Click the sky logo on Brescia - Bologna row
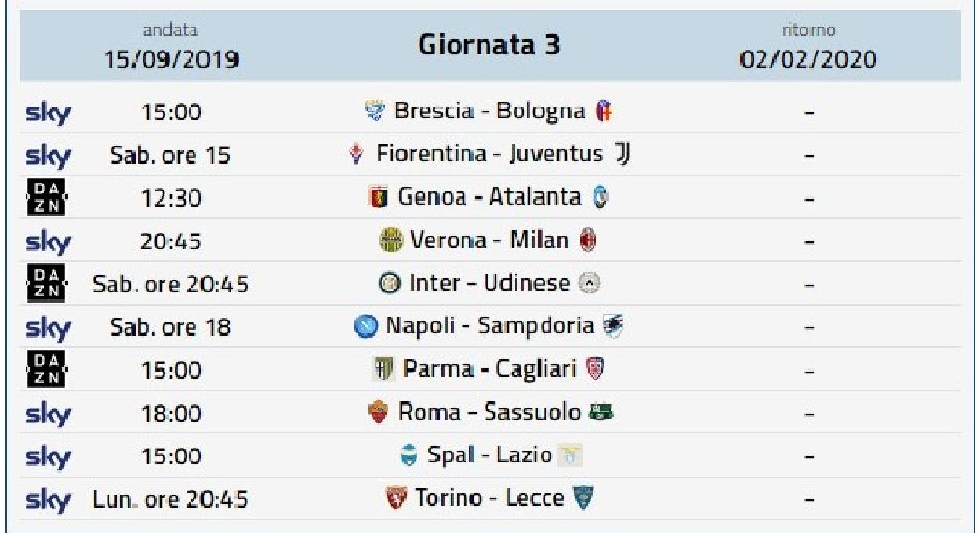The width and height of the screenshot is (980, 533). pos(49,113)
